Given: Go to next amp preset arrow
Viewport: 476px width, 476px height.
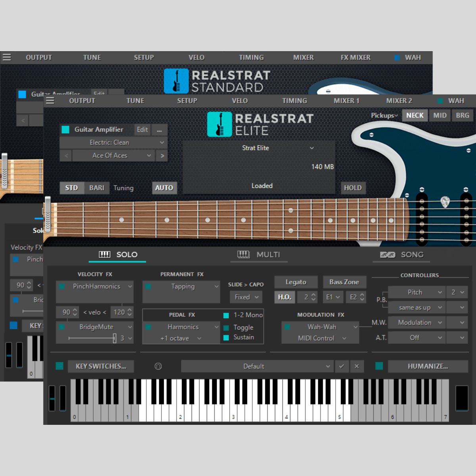Looking at the screenshot, I should pos(162,155).
